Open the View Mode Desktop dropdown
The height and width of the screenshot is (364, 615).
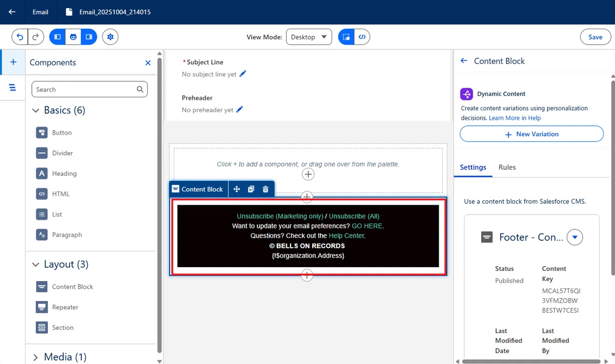pos(309,37)
